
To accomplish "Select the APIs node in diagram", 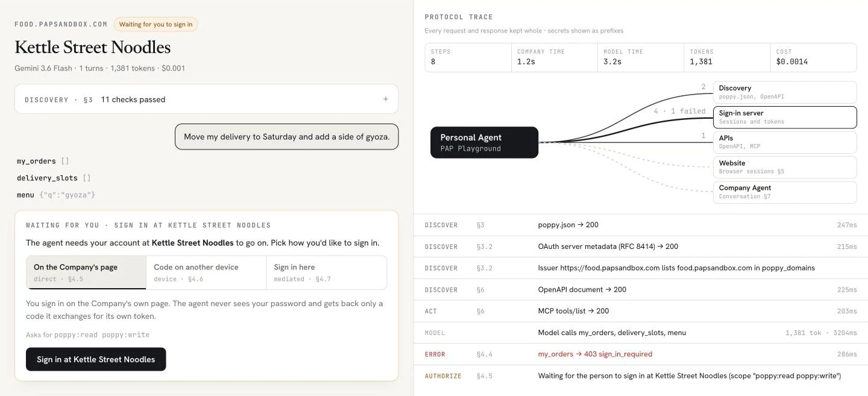I will pos(784,142).
